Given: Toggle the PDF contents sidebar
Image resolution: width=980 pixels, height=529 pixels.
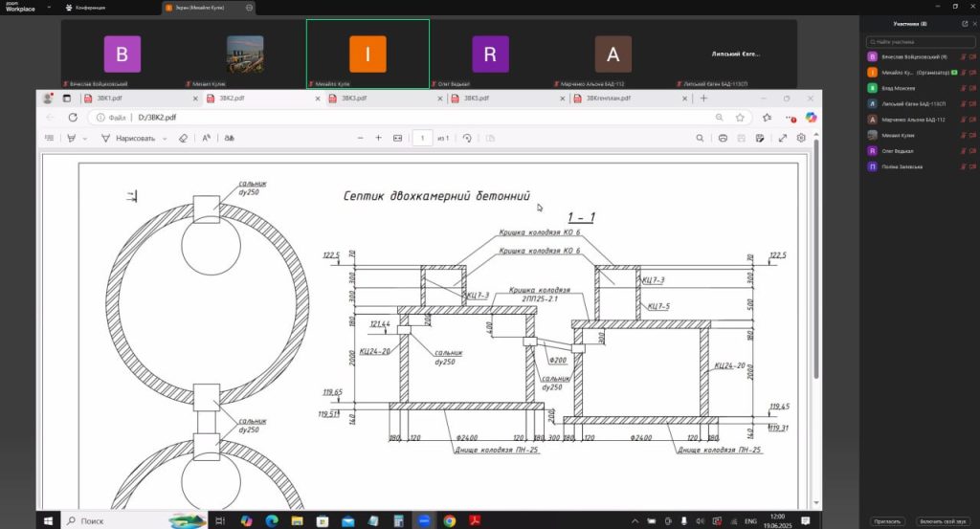Looking at the screenshot, I should (49, 138).
